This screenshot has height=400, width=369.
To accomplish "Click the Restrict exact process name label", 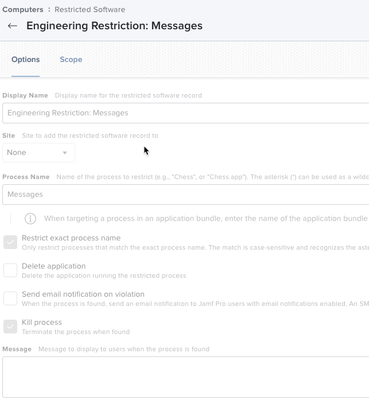I will pyautogui.click(x=71, y=238).
